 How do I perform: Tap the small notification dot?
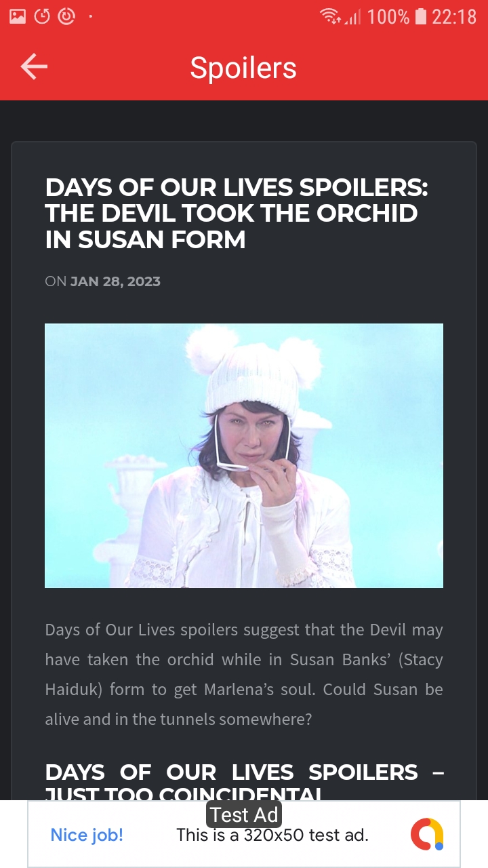pyautogui.click(x=90, y=16)
